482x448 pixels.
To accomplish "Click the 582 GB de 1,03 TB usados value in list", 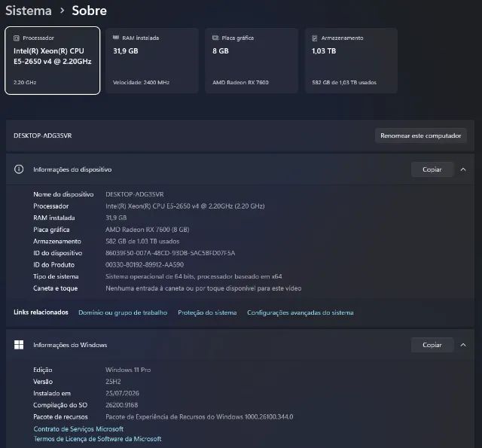I will point(142,241).
